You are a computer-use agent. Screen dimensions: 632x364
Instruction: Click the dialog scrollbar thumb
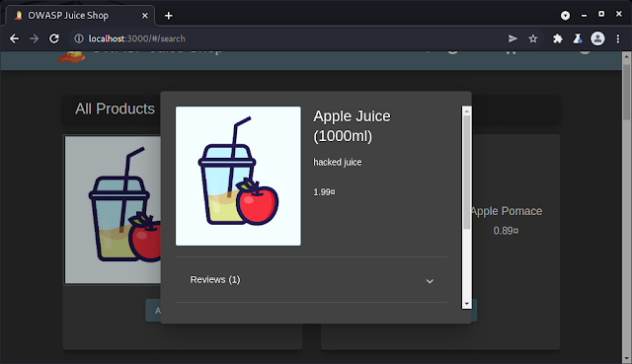pyautogui.click(x=467, y=173)
